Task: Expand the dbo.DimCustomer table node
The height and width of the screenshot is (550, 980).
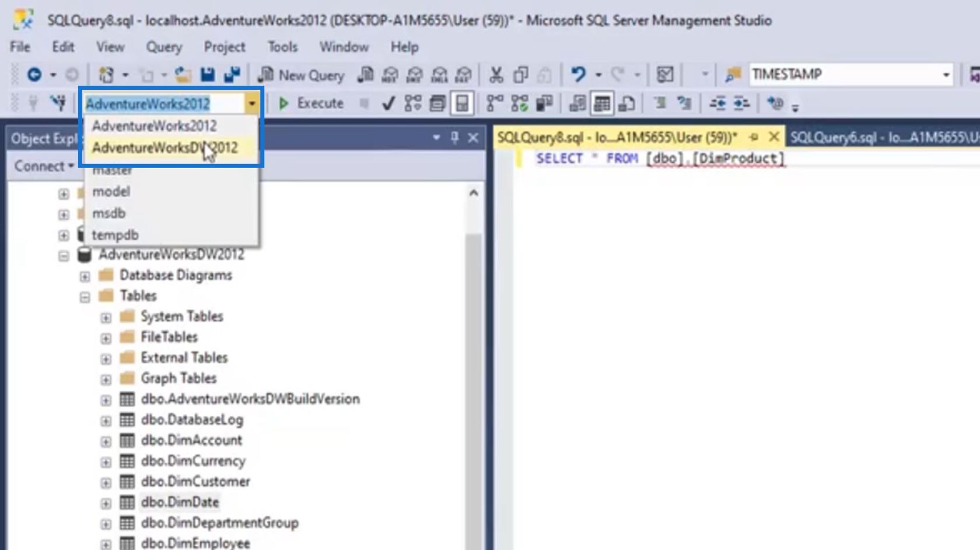Action: (106, 483)
